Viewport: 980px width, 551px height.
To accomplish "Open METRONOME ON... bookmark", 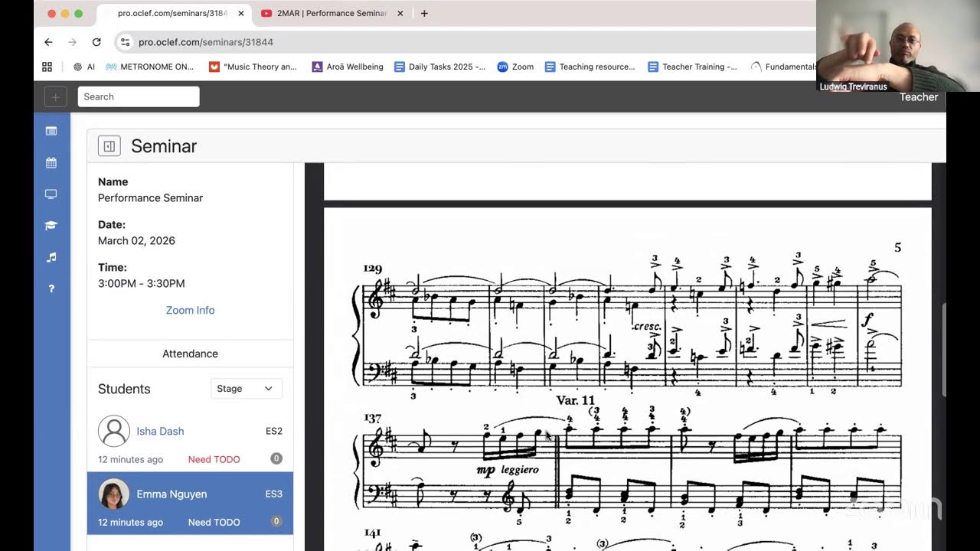I will pyautogui.click(x=150, y=67).
